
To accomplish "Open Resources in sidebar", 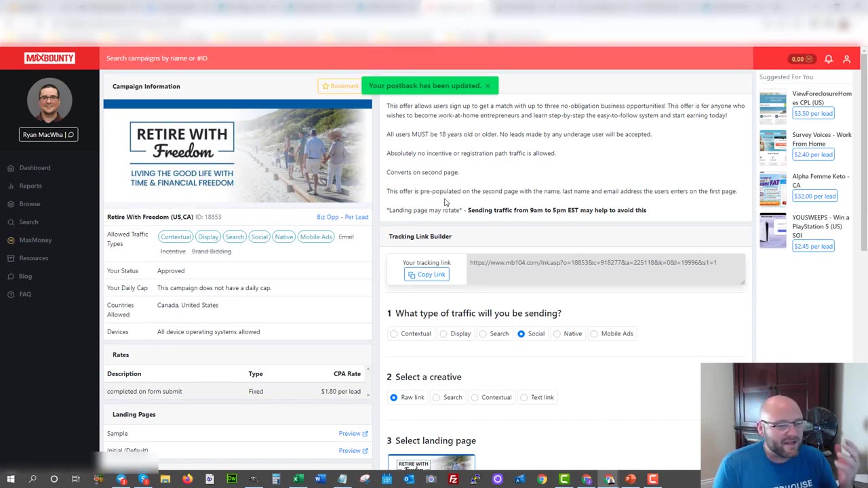I will point(34,258).
